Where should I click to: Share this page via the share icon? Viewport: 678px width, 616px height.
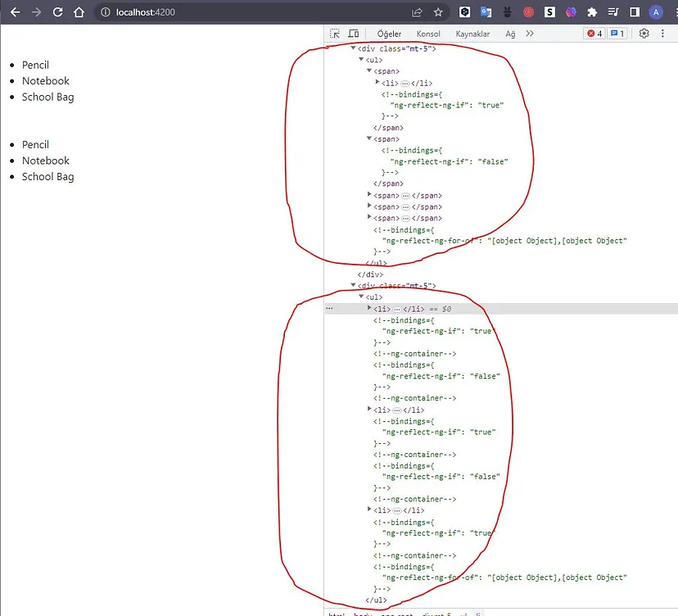point(417,12)
